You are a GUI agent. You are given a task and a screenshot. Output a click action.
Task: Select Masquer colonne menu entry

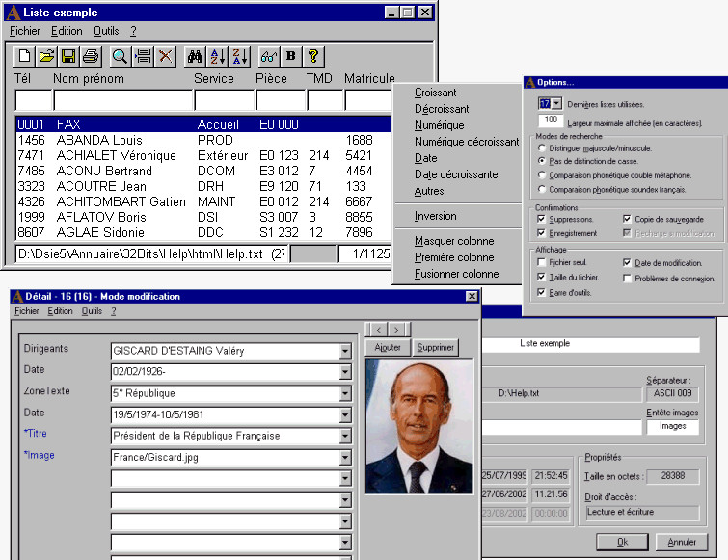point(454,241)
